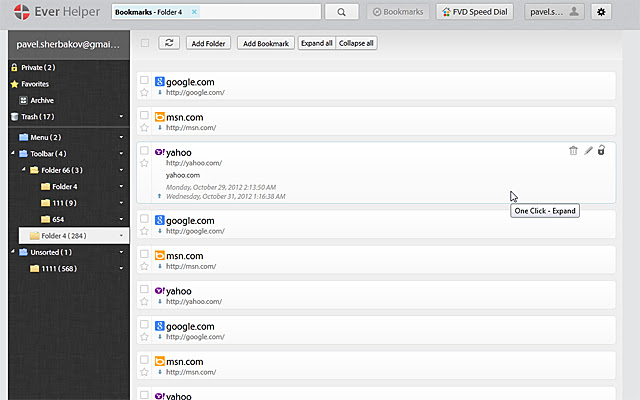
Task: Click the search magnifier button
Action: pos(341,12)
